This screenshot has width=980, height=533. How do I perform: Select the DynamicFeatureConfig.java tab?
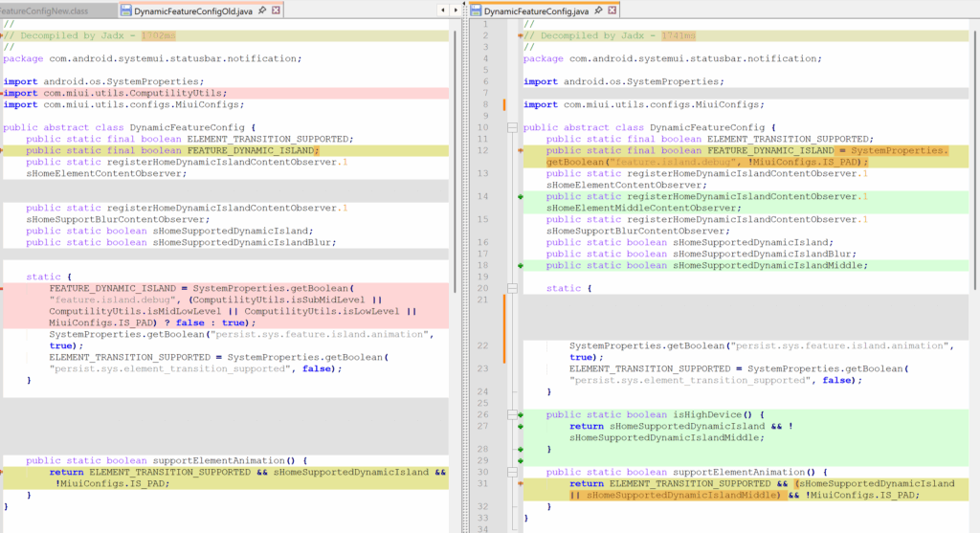536,10
